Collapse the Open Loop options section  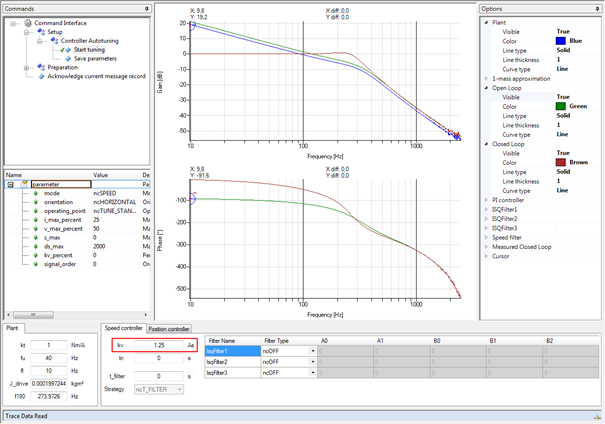[x=486, y=88]
